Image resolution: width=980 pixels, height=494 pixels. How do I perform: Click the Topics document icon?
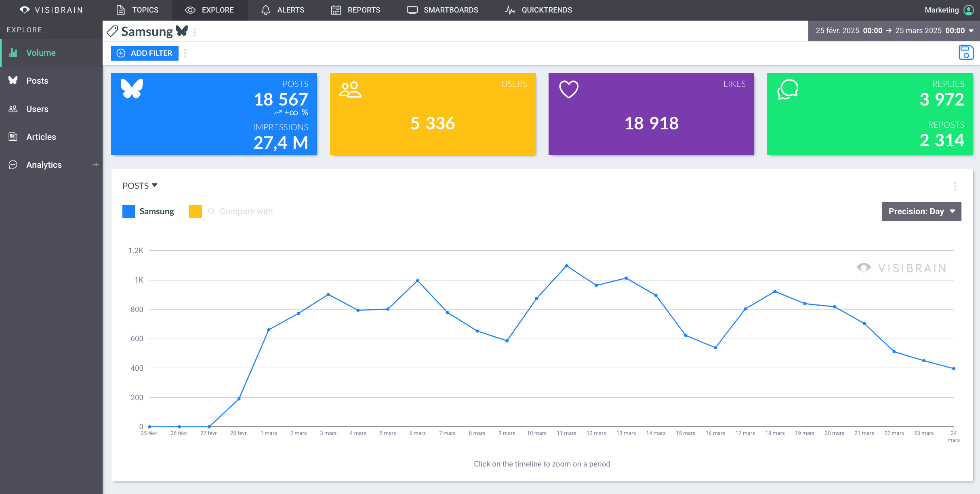[x=120, y=10]
